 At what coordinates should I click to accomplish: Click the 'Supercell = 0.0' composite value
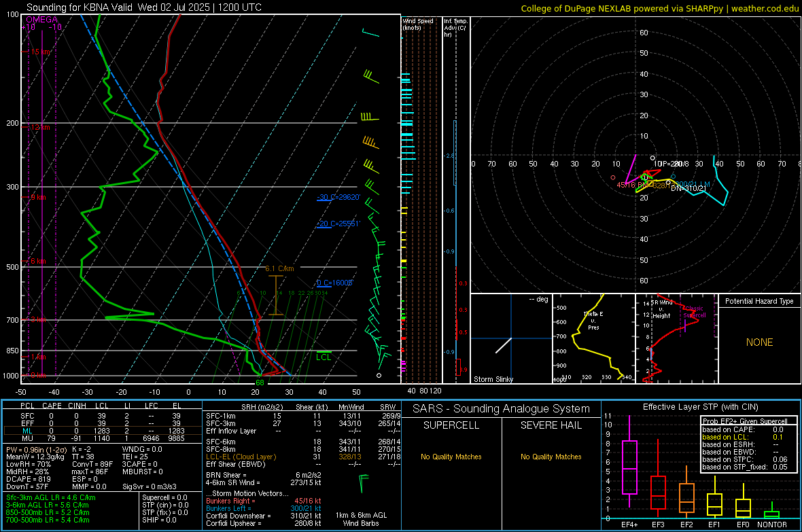[164, 497]
